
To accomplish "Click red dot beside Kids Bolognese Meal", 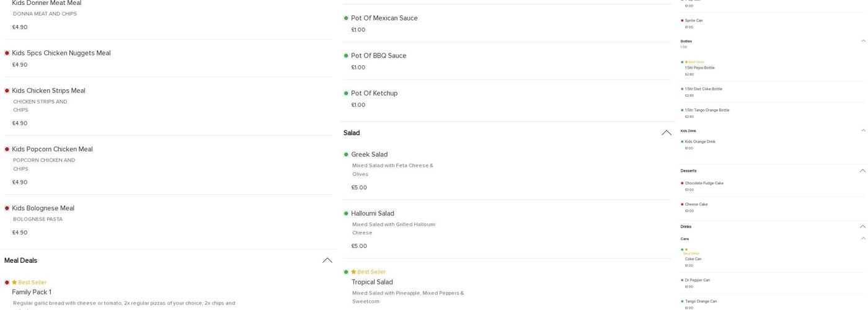I will pos(7,208).
